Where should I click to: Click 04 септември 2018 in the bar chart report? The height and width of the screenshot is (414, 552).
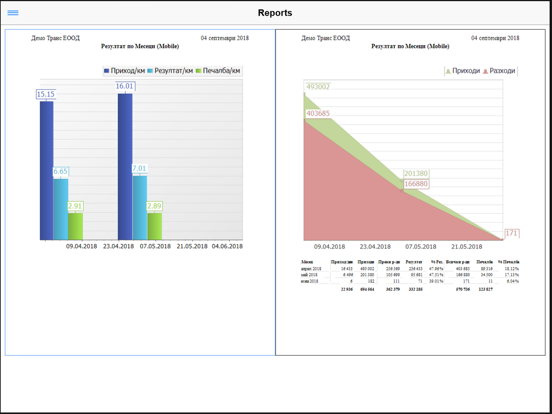click(x=225, y=38)
